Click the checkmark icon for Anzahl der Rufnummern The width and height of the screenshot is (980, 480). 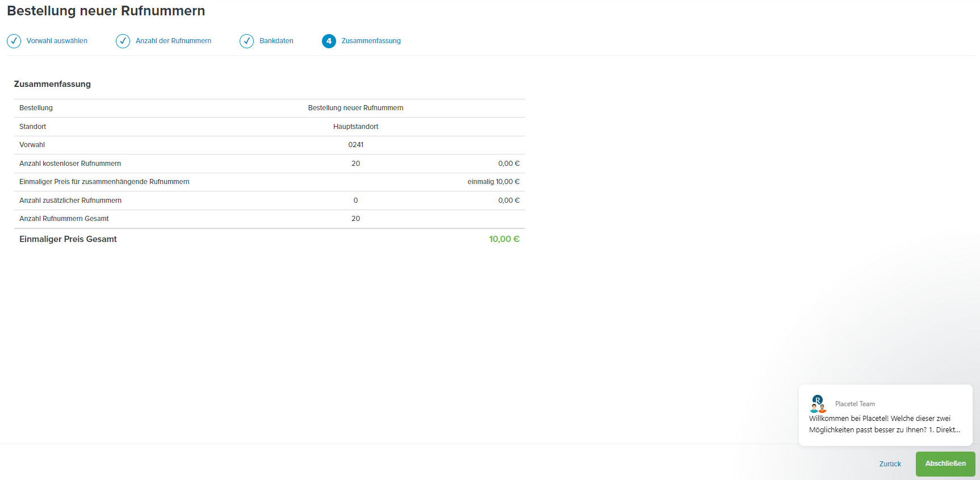coord(123,41)
